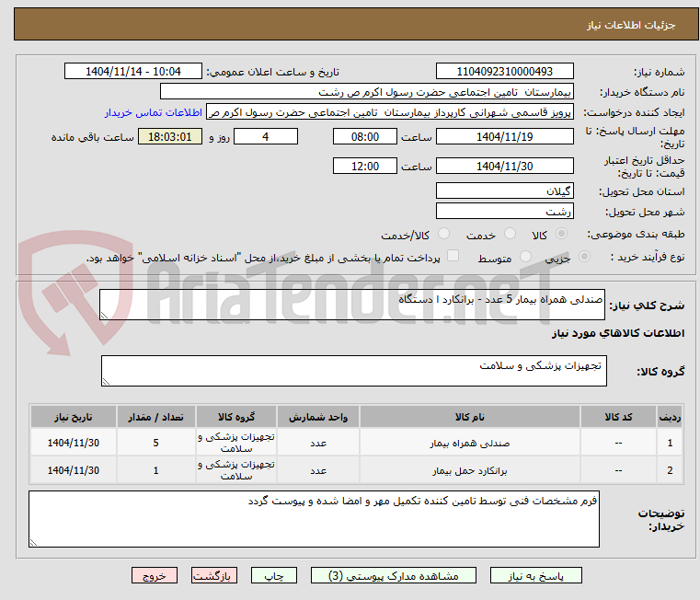Click the announcement date 1404/11/14 - 10:04 field
Image resolution: width=700 pixels, height=600 pixels.
133,71
